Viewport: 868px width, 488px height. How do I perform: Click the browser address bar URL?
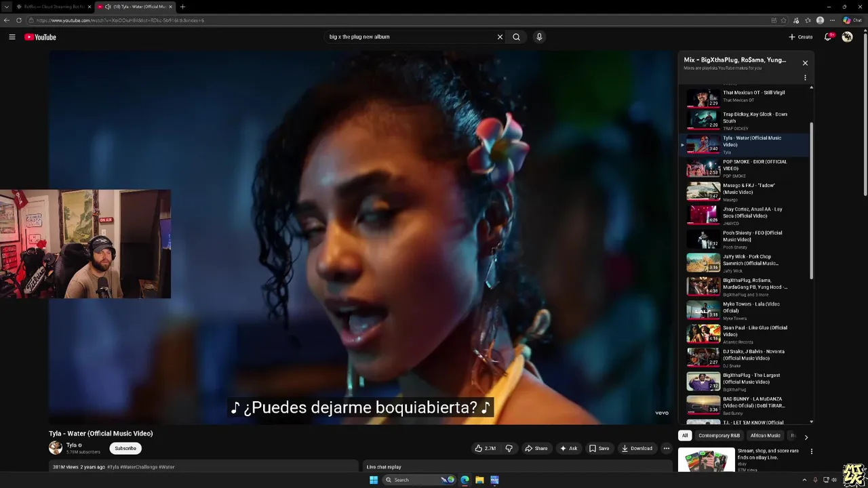120,20
